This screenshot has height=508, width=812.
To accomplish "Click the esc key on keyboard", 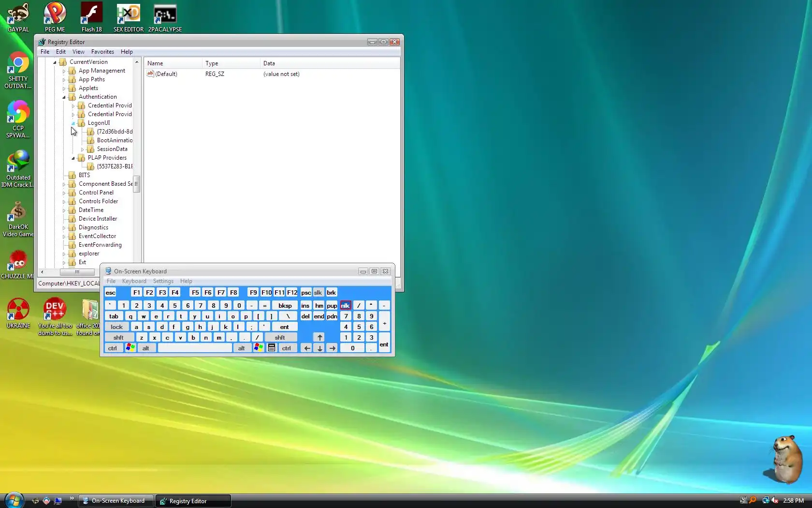I will [x=111, y=292].
